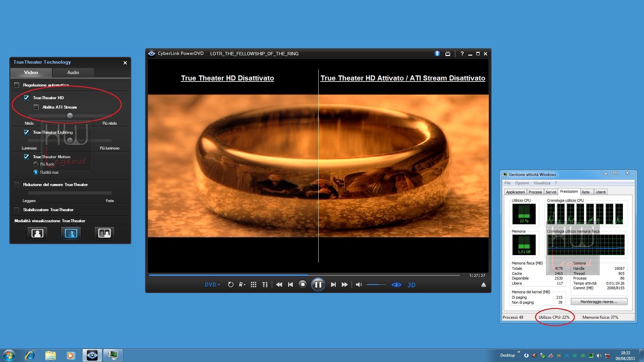The width and height of the screenshot is (644, 362).
Task: Fast forward the video
Action: [344, 285]
